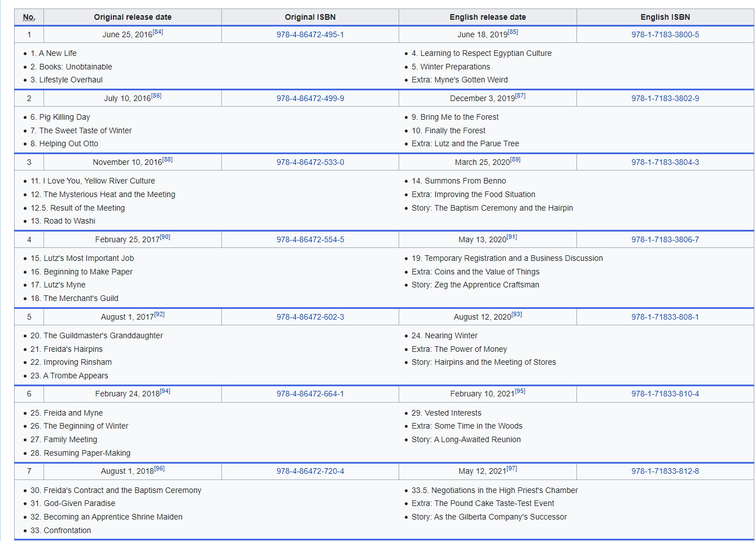Open original ISBN 978-4-86472-664-1 link
This screenshot has width=756, height=541.
pos(310,394)
